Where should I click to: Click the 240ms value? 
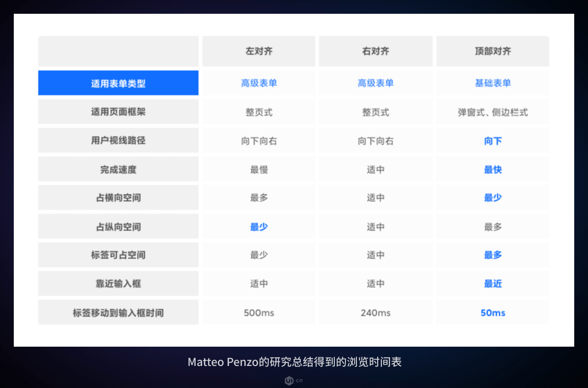[376, 313]
